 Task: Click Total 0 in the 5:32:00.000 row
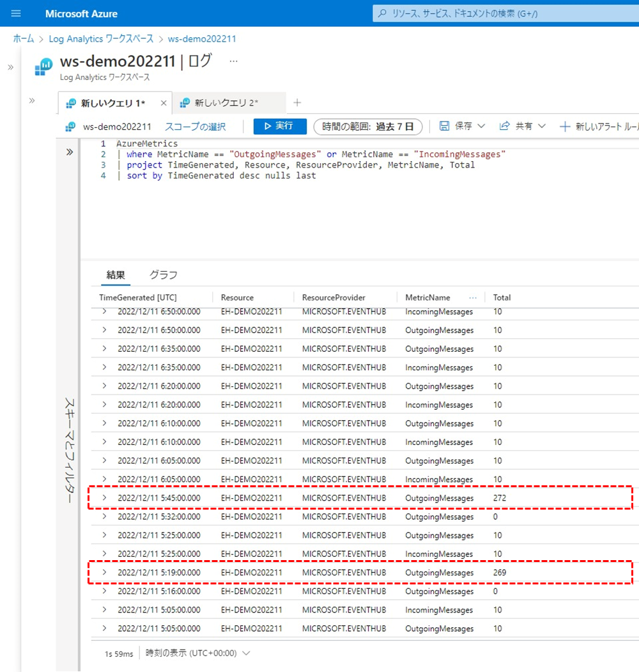click(x=495, y=517)
